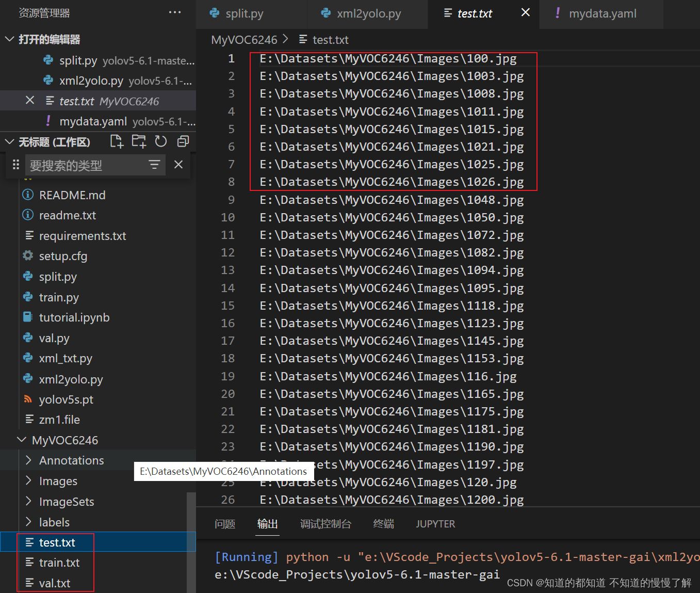This screenshot has height=593, width=700.
Task: Switch to the mydata.yaml editor tab
Action: tap(601, 14)
